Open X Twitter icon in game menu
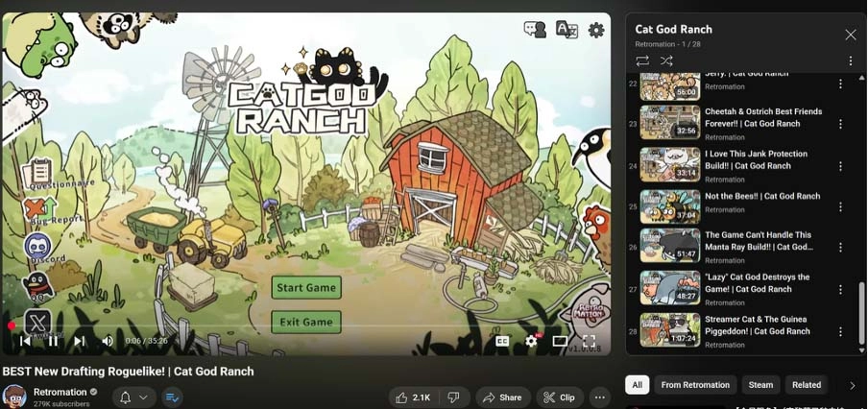Viewport: 868px width, 409px height. pos(37,322)
